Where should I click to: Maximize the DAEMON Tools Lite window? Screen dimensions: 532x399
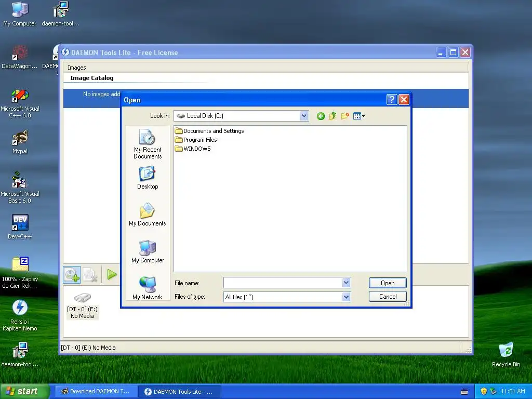pyautogui.click(x=453, y=52)
